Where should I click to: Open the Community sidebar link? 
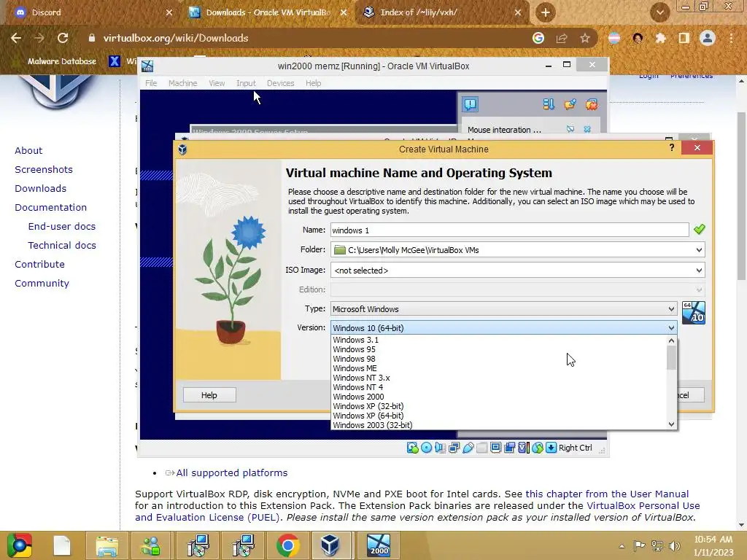click(42, 284)
